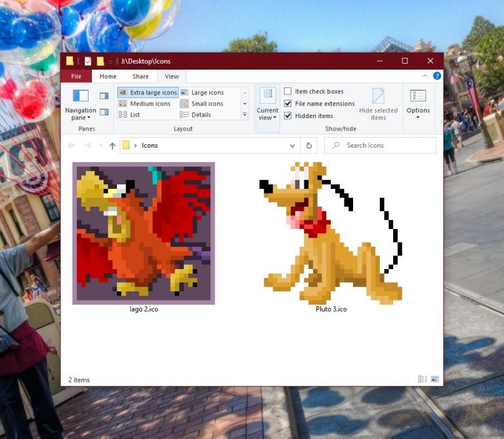Switch to large thumbnails view in status bar
The width and height of the screenshot is (504, 439).
click(435, 379)
